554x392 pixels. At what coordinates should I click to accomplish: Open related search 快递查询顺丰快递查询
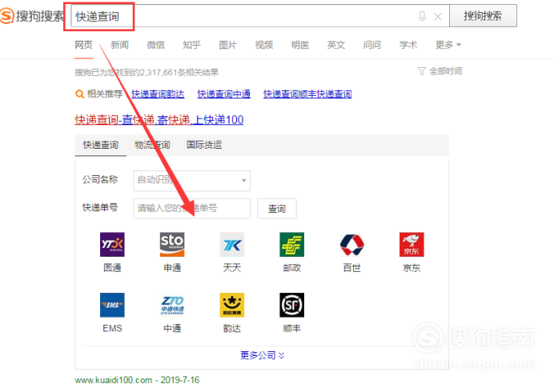(307, 94)
